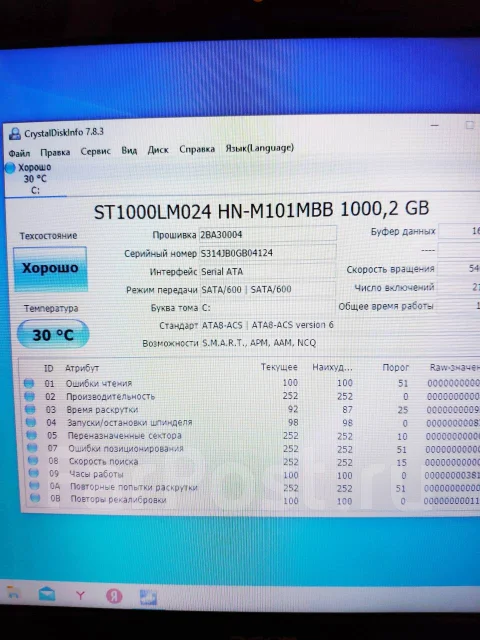Select the Производительность attribute name
The image size is (480, 640).
[x=111, y=396]
